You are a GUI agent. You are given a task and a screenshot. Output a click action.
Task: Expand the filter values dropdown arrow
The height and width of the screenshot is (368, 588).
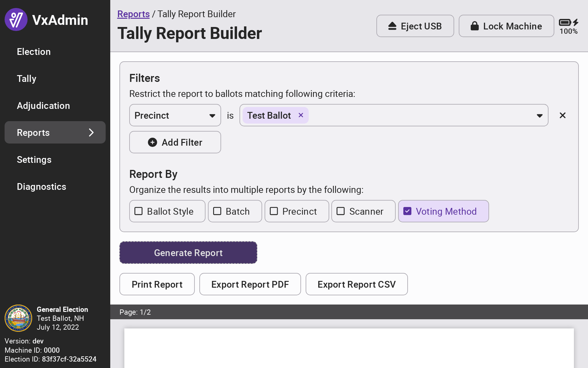tap(540, 116)
